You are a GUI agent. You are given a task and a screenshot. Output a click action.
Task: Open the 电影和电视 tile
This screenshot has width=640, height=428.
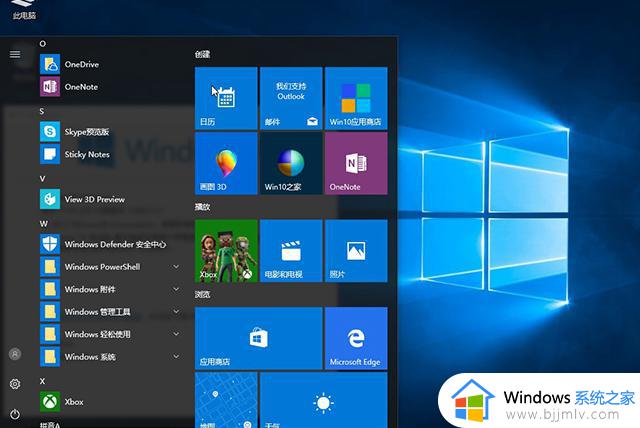click(291, 251)
